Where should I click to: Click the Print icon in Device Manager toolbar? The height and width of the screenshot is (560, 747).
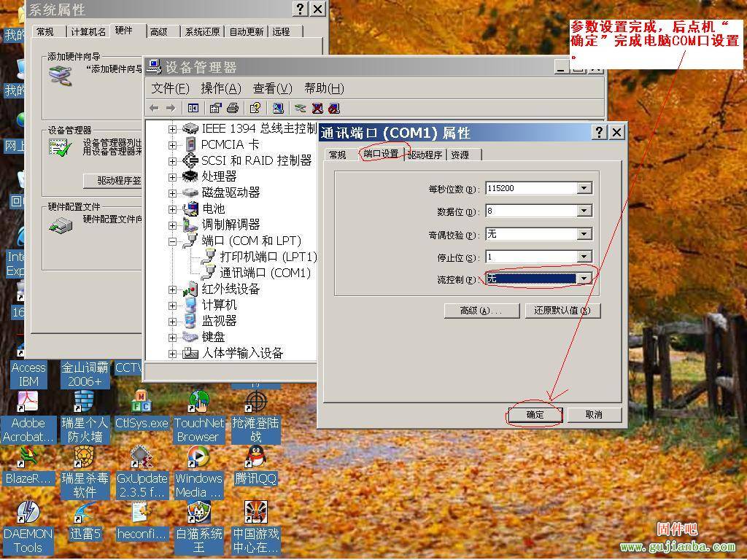pyautogui.click(x=233, y=108)
